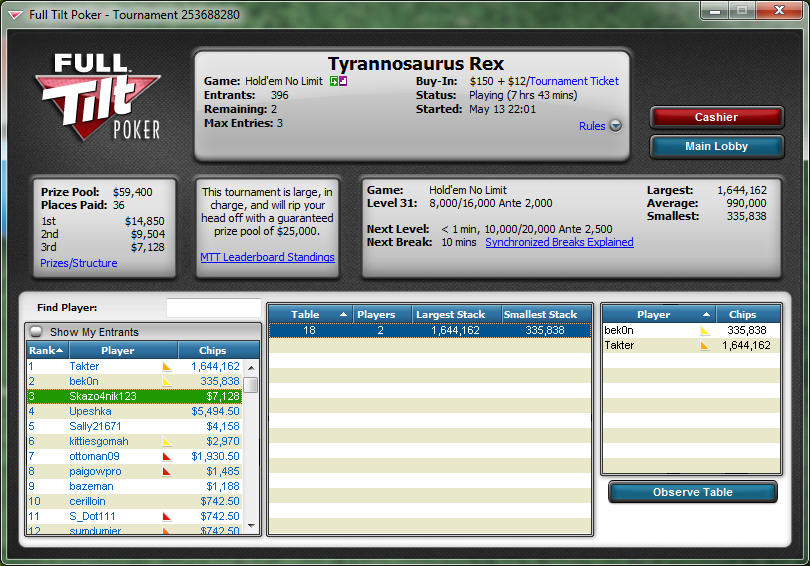Click the yellow icon beside bek0n in rank list
Image resolution: width=810 pixels, height=566 pixels.
pos(167,382)
